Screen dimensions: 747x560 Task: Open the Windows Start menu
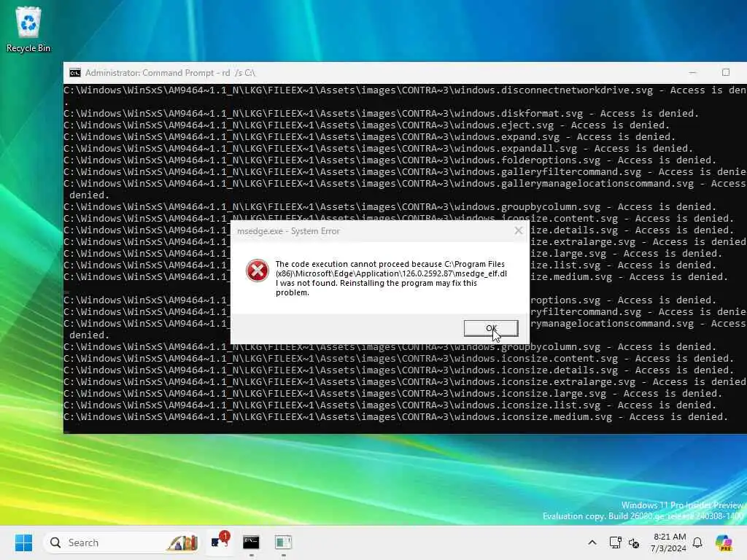(x=23, y=542)
